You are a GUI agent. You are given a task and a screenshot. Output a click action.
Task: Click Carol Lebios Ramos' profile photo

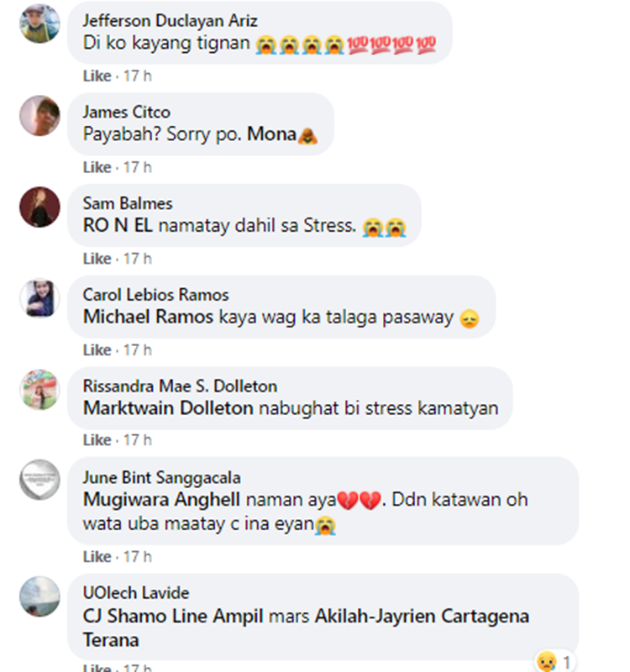[x=39, y=298]
